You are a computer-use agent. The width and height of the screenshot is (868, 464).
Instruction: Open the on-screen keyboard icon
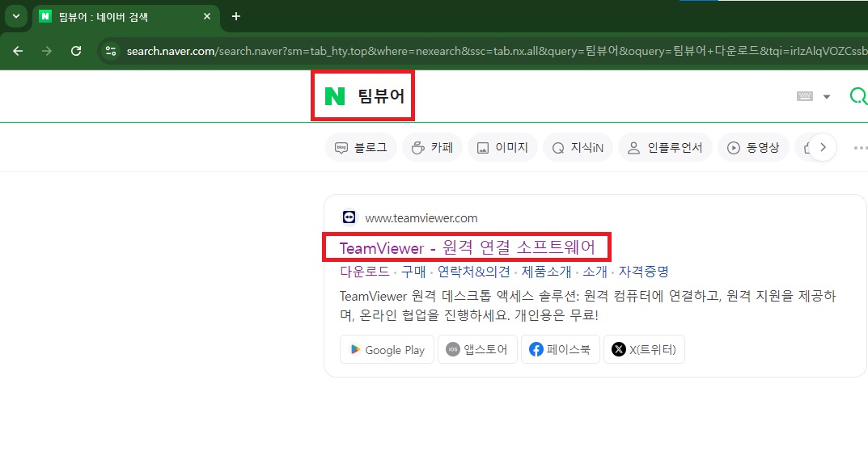[804, 96]
